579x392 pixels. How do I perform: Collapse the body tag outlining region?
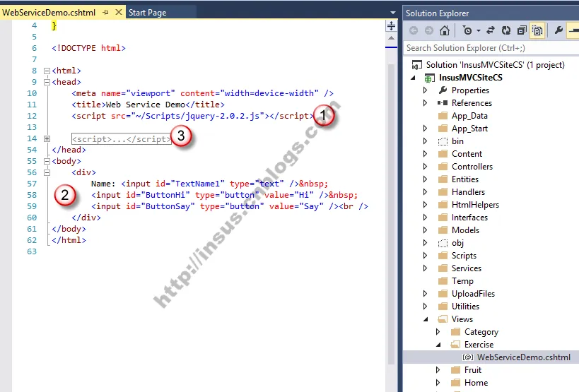47,161
